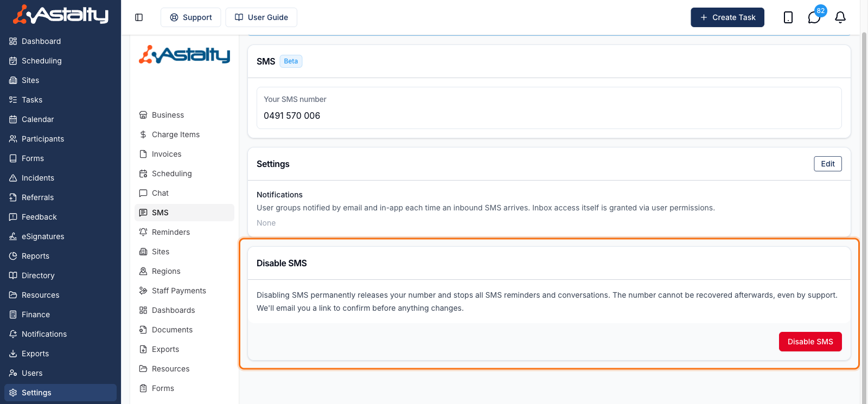Image resolution: width=868 pixels, height=404 pixels.
Task: Go to Dashboard in main sidebar
Action: [60, 41]
